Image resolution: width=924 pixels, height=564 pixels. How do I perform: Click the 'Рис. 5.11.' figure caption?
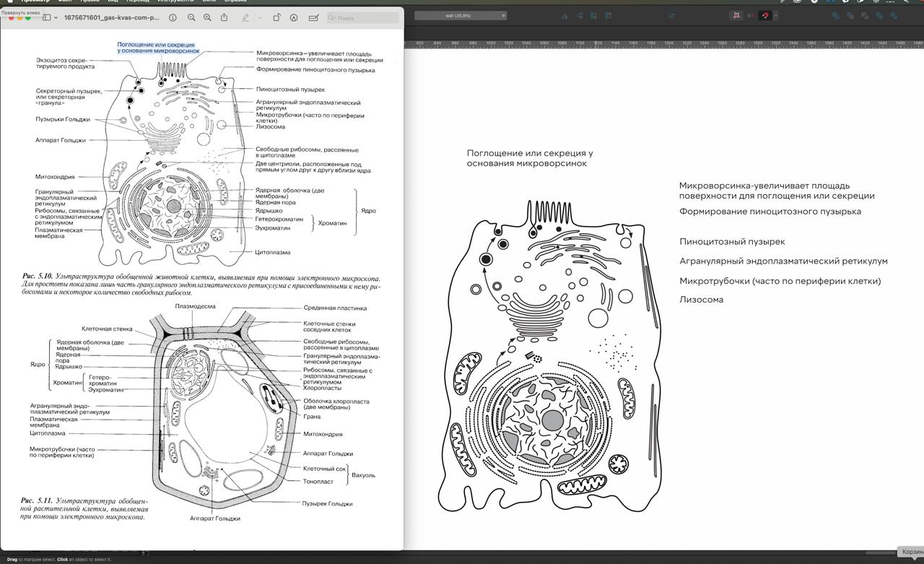(x=84, y=508)
